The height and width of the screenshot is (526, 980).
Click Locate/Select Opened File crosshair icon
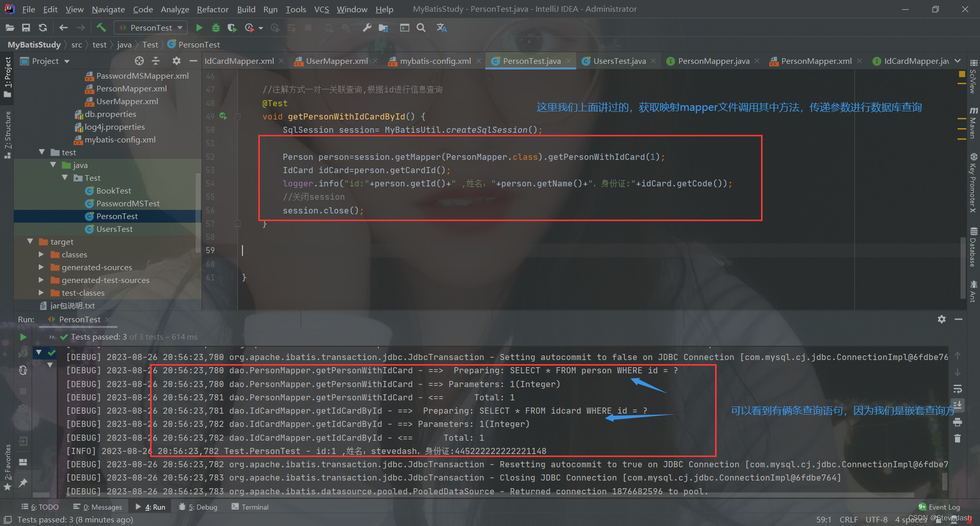[139, 61]
